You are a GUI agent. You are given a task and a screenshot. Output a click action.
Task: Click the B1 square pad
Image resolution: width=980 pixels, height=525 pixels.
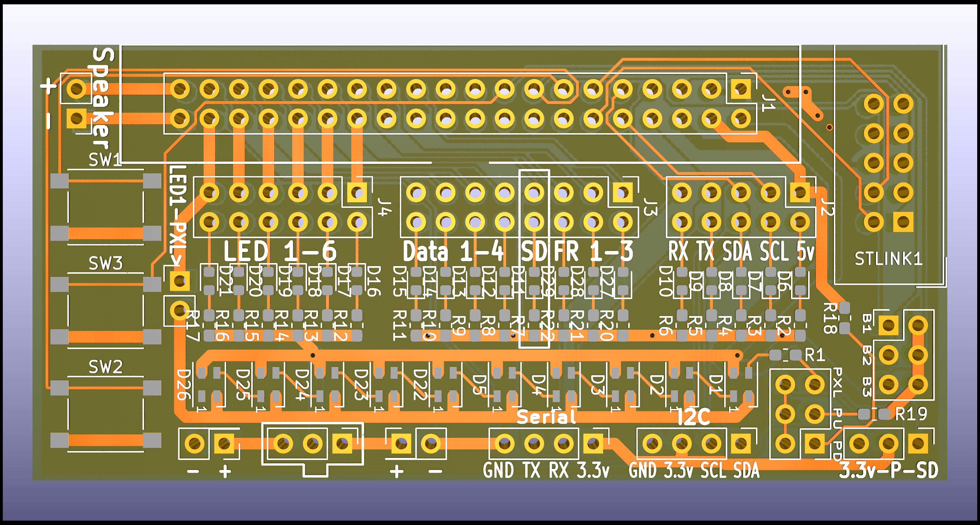click(x=889, y=325)
